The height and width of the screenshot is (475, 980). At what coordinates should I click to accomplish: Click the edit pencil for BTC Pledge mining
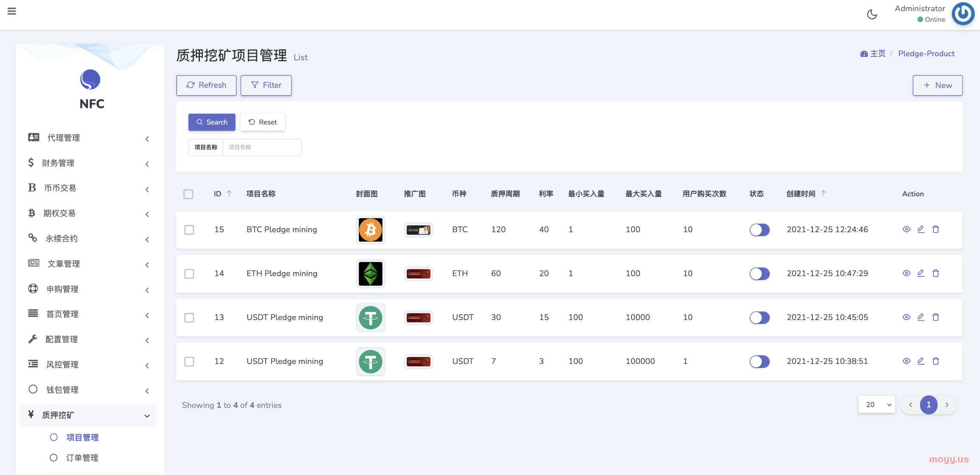921,229
